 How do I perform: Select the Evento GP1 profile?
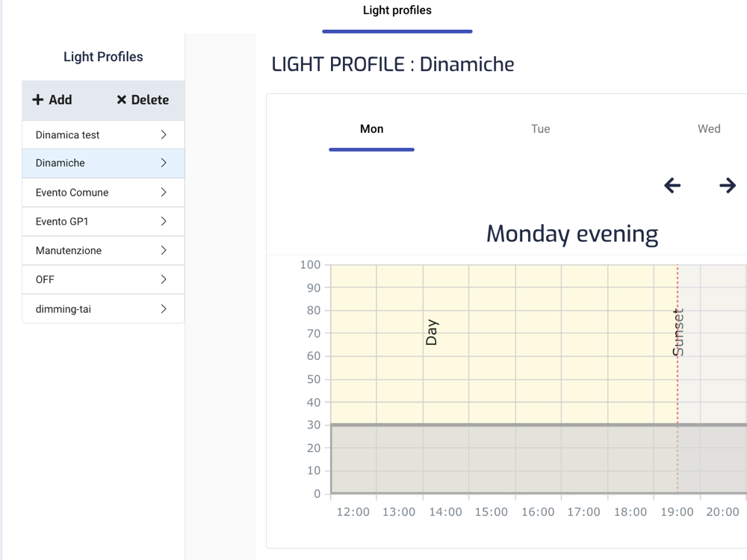click(103, 222)
